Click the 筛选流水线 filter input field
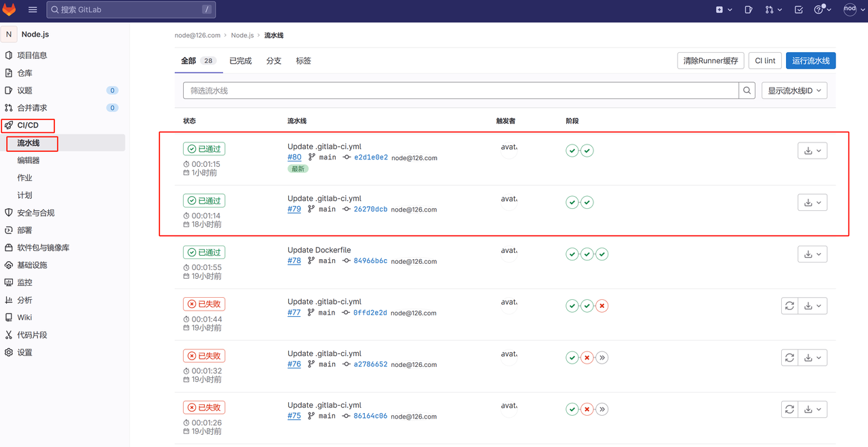The width and height of the screenshot is (868, 447). 460,91
